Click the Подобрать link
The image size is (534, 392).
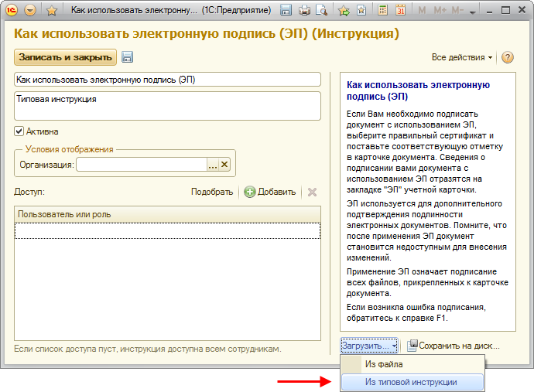click(211, 193)
